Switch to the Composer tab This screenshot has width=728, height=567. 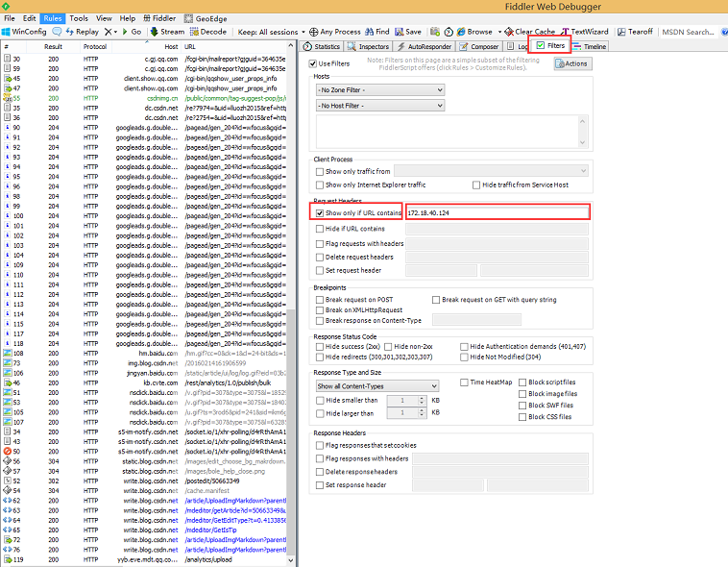tap(479, 46)
